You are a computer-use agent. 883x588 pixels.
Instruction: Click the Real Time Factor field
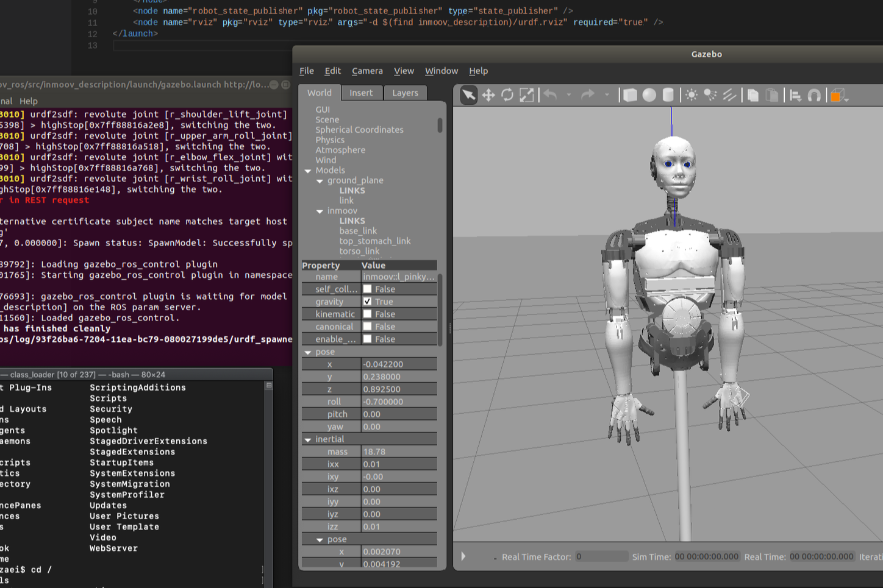click(x=601, y=556)
